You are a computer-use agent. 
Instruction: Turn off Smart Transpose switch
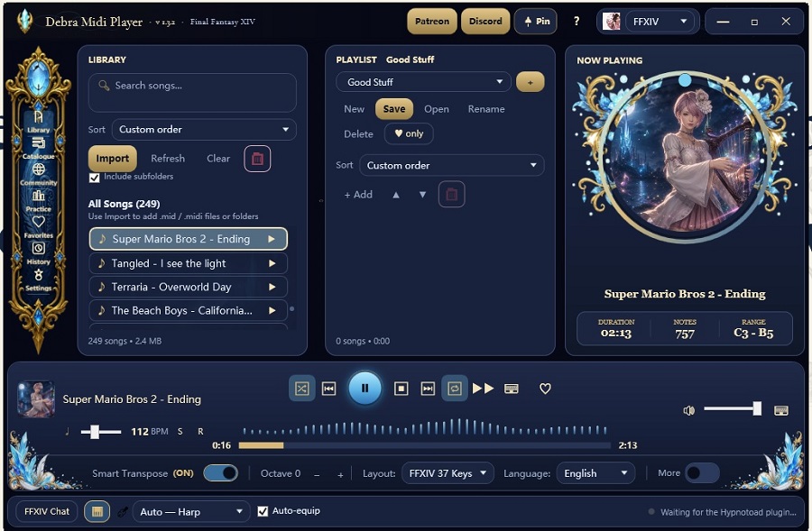[221, 473]
